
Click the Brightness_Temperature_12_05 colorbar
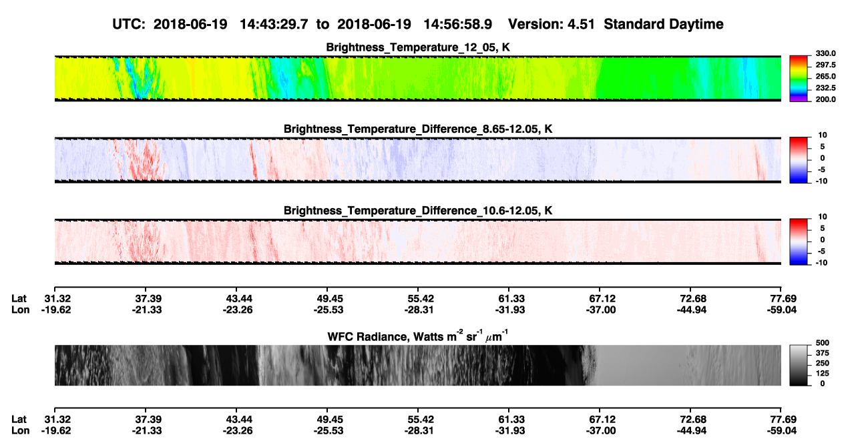[798, 78]
